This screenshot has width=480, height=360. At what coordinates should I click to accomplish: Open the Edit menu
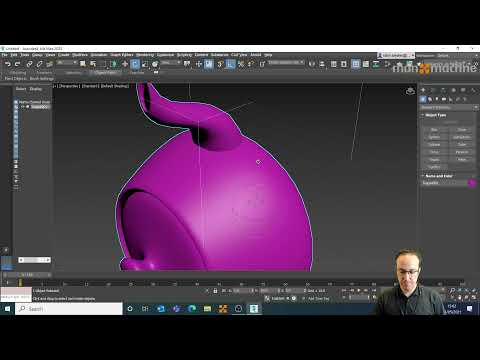[14, 55]
